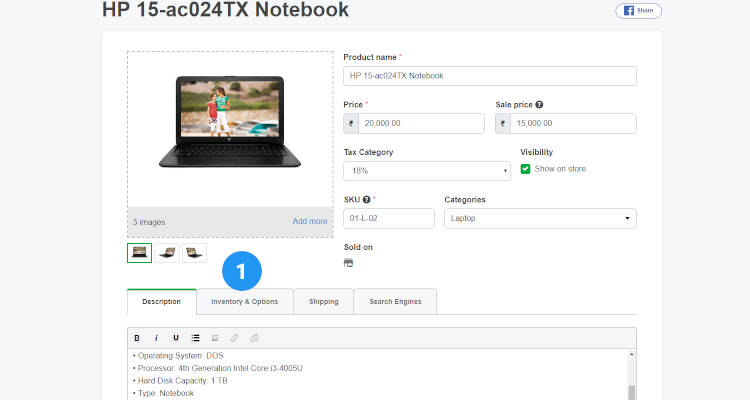Switch to the Inventory & Options tab

tap(244, 301)
